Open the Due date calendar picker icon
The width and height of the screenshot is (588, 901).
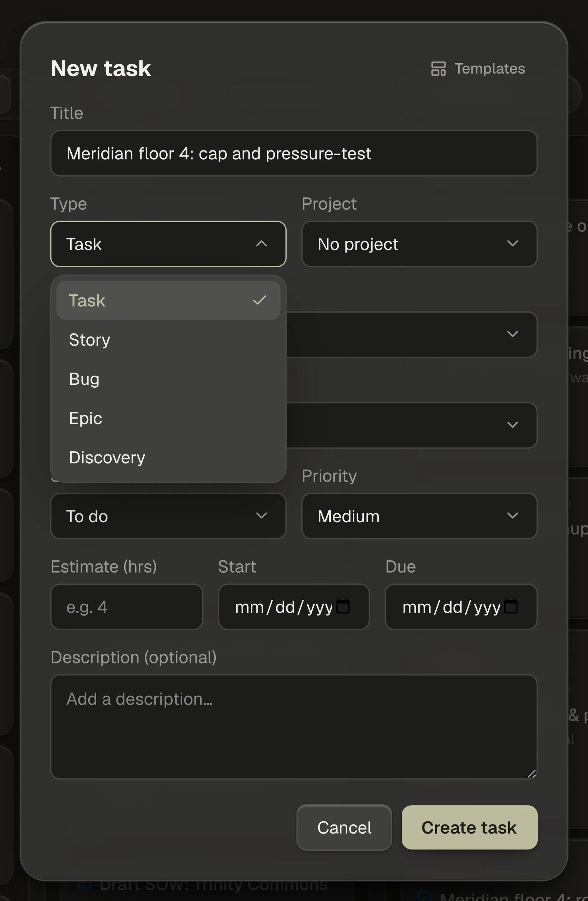tap(511, 606)
